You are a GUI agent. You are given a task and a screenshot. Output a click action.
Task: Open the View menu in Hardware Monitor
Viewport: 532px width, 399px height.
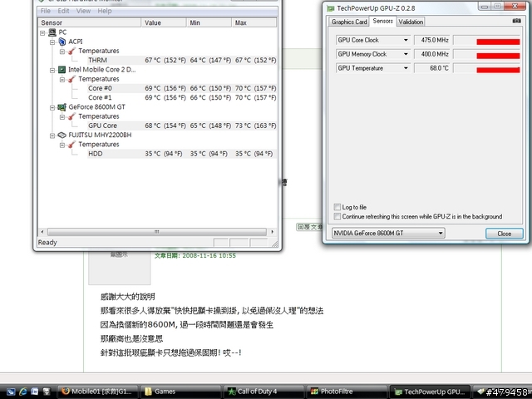pyautogui.click(x=83, y=11)
